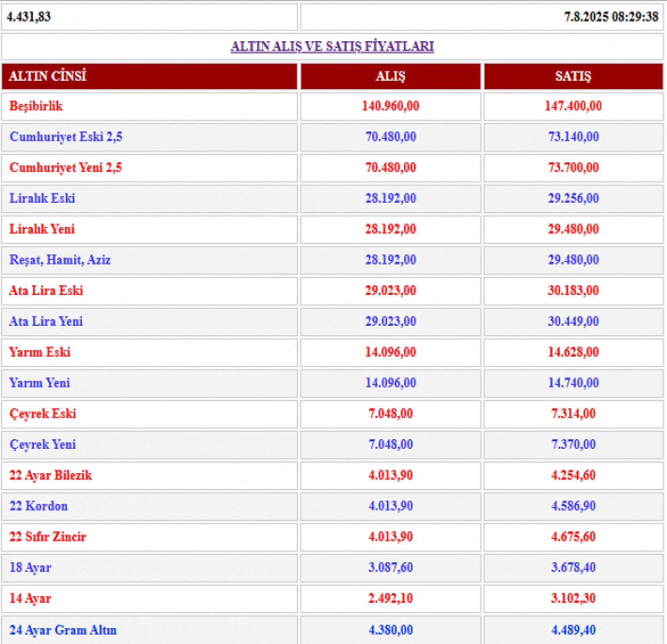Select the 22 Kordon label

[x=38, y=506]
